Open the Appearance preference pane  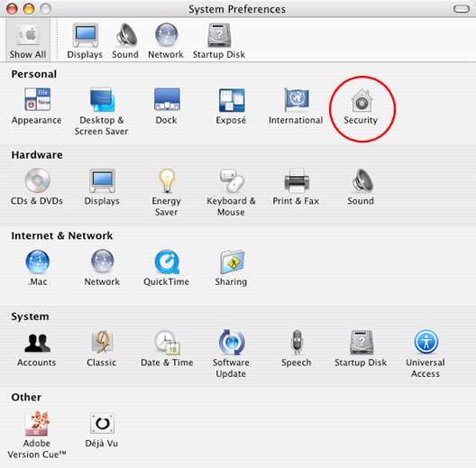pos(37,106)
